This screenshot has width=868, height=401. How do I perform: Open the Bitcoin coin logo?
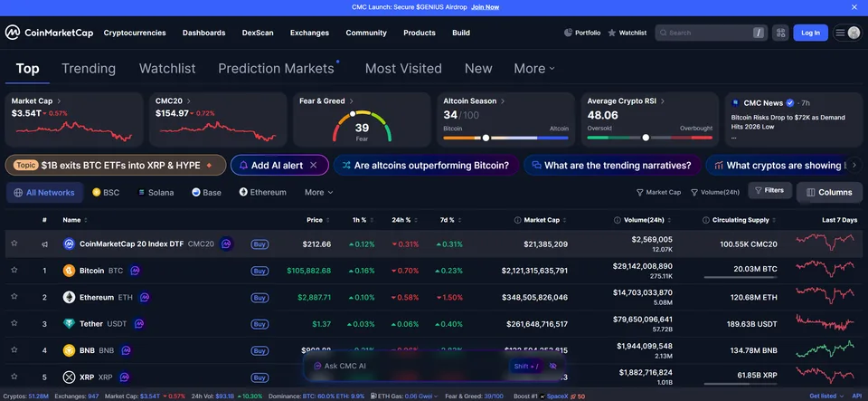pos(70,271)
